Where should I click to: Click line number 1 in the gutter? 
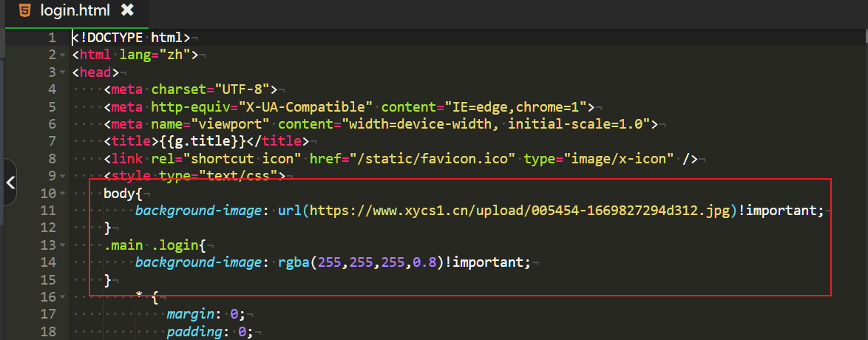pyautogui.click(x=52, y=38)
